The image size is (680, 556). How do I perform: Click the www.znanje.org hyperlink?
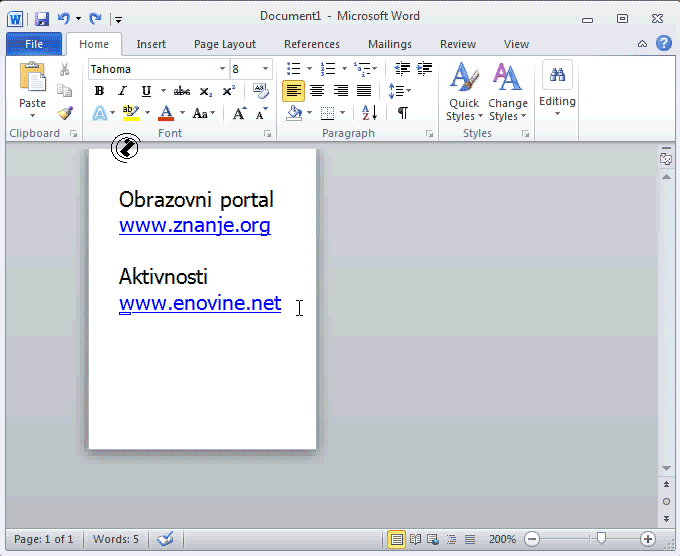coord(194,225)
